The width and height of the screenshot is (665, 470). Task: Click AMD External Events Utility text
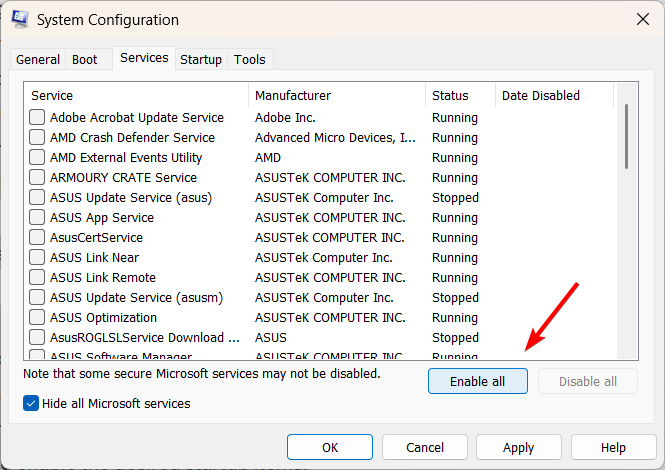(126, 157)
